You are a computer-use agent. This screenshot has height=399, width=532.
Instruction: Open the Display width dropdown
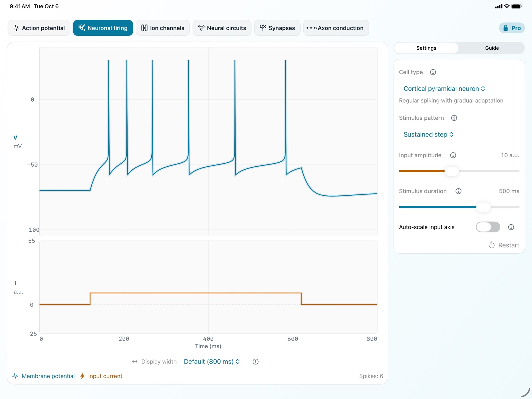212,361
